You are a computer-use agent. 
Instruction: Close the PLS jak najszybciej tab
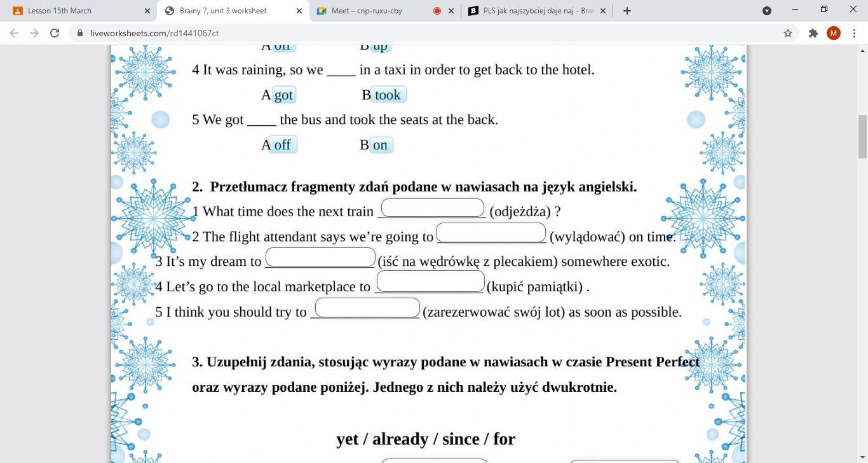(603, 11)
